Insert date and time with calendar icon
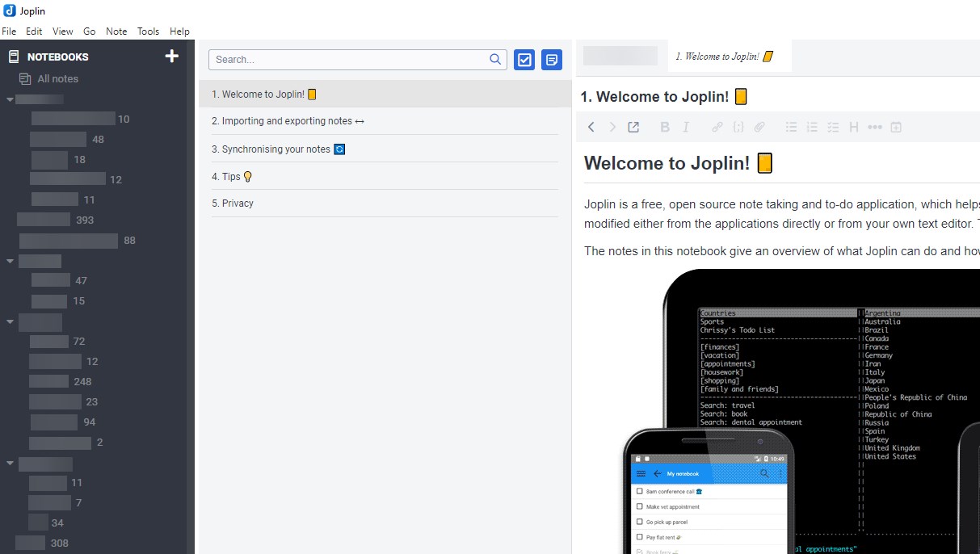The height and width of the screenshot is (554, 980). [x=896, y=127]
